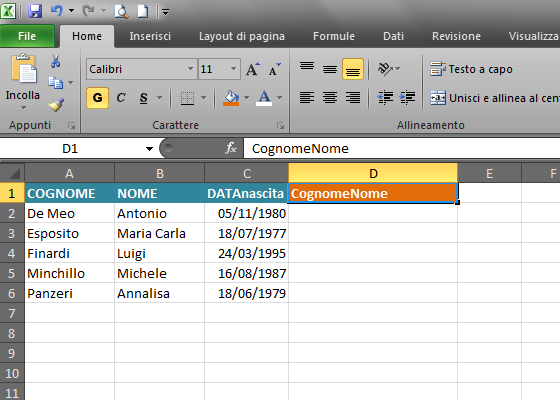
Task: Decrease indent
Action: pos(385,98)
